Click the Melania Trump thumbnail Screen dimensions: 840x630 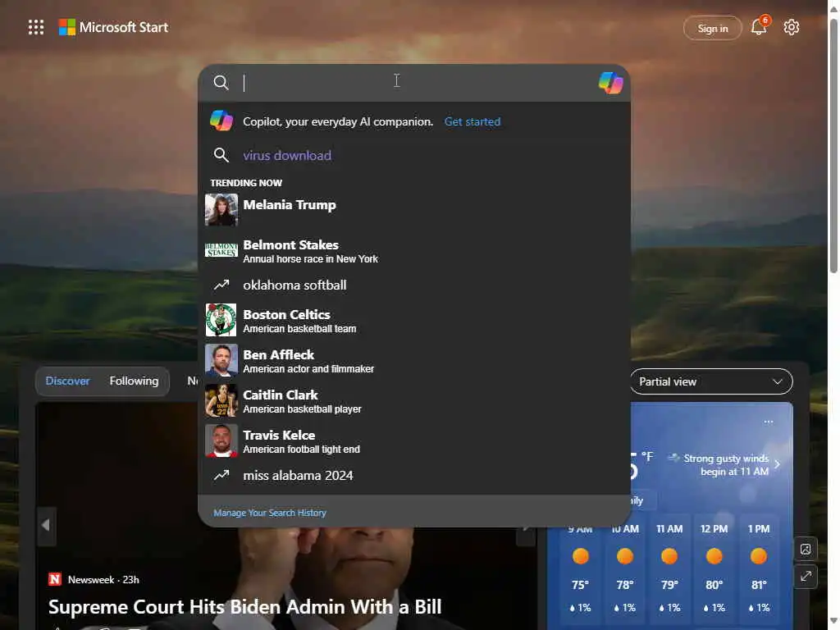pyautogui.click(x=221, y=209)
